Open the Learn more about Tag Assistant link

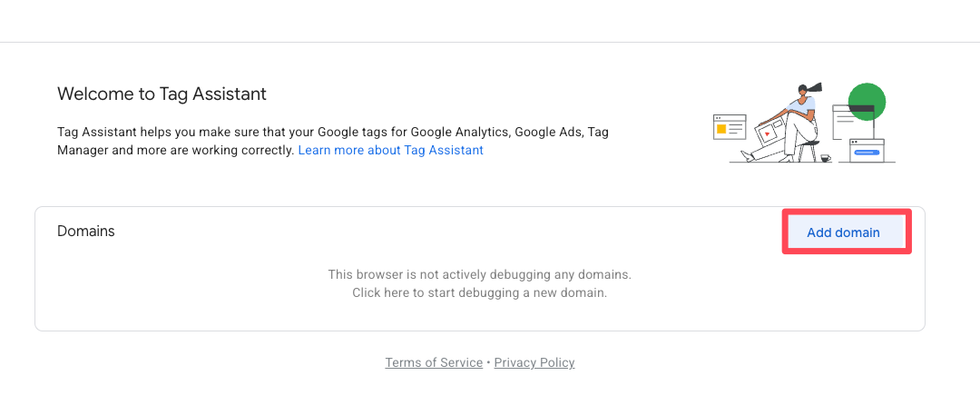(x=390, y=150)
